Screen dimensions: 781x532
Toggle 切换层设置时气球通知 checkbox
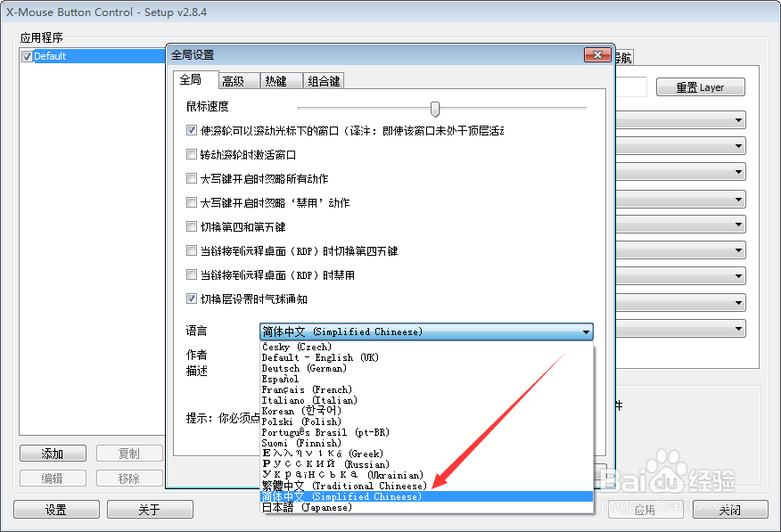pyautogui.click(x=192, y=299)
